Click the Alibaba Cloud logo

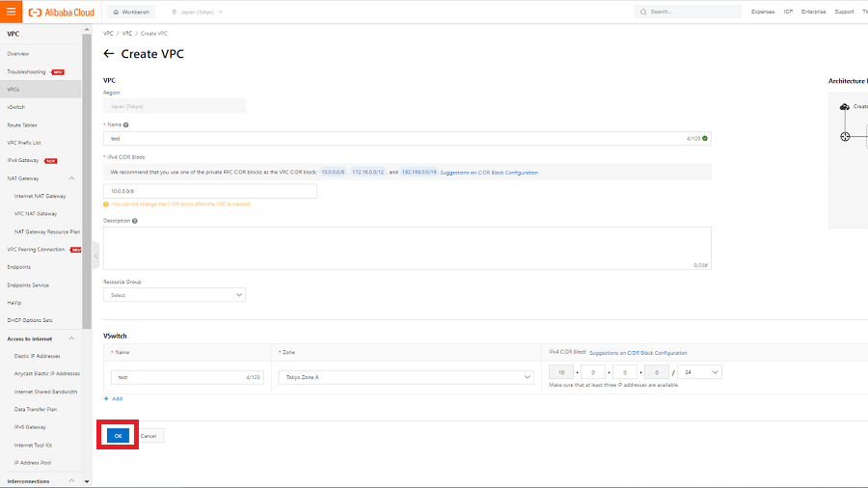click(x=62, y=12)
